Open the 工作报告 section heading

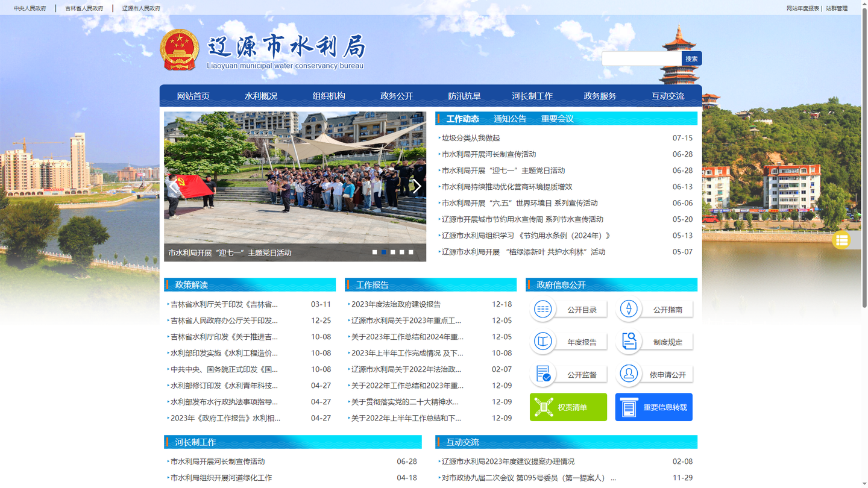point(372,285)
